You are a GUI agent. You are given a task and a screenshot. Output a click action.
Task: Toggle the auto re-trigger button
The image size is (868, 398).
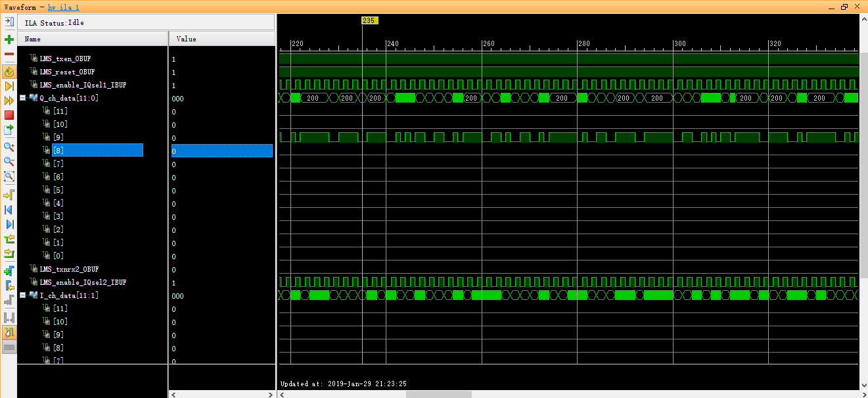[9, 72]
